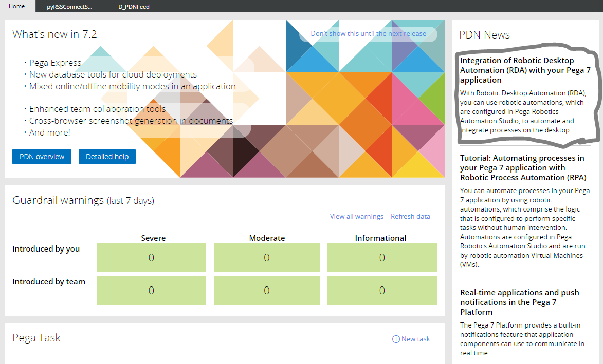This screenshot has width=603, height=364.
Task: Click the 'Introduced by team' row label
Action: [x=49, y=282]
